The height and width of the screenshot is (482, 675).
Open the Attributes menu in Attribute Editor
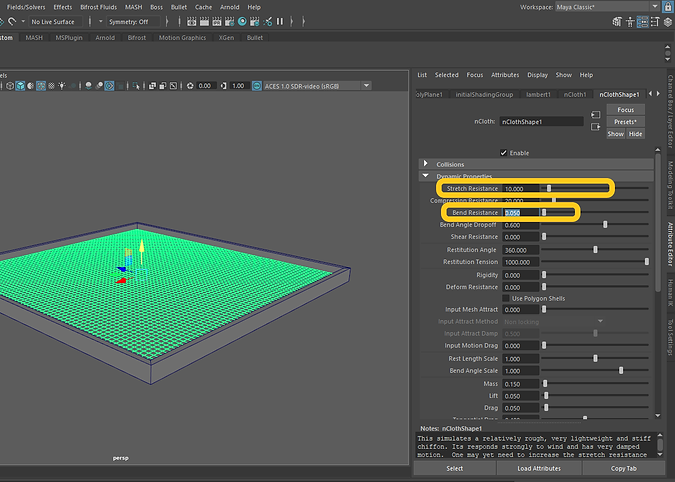(505, 75)
